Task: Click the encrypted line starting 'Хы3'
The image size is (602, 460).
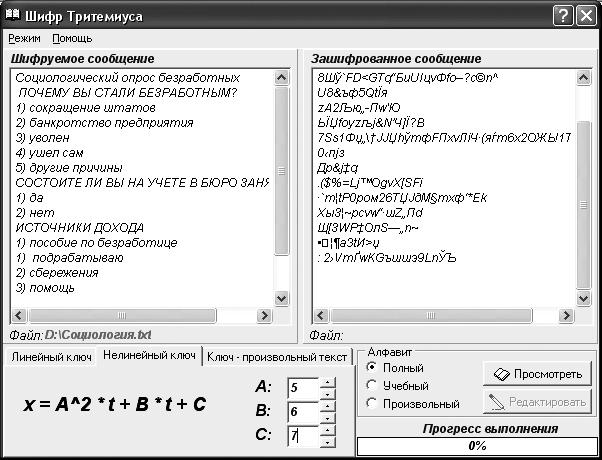Action: [x=370, y=213]
